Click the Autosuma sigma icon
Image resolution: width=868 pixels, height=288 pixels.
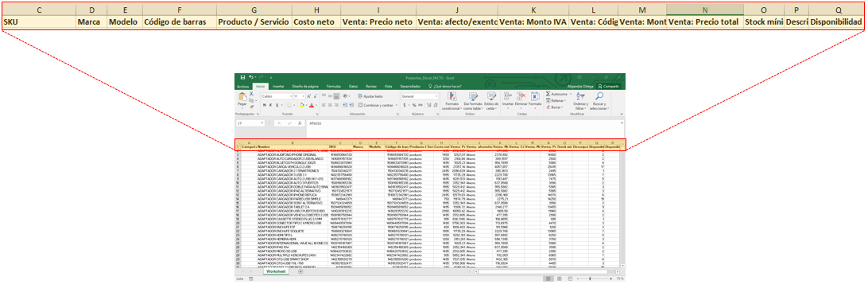point(548,94)
